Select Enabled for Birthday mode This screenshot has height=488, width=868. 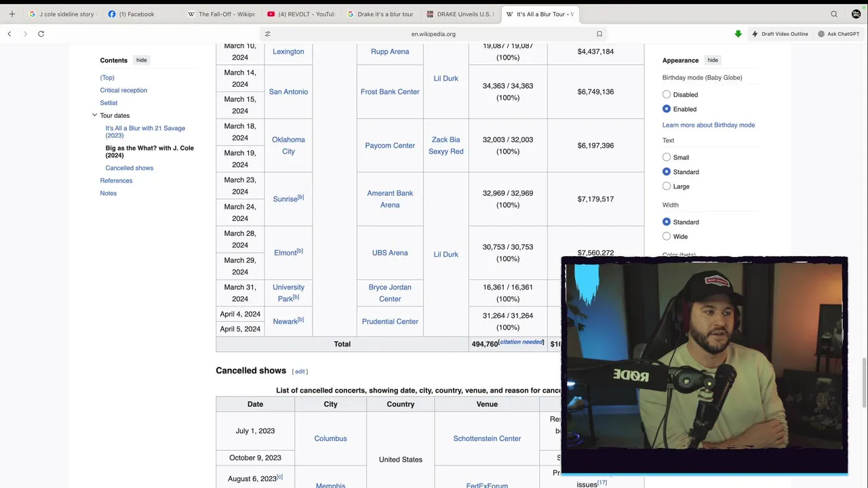(x=667, y=109)
